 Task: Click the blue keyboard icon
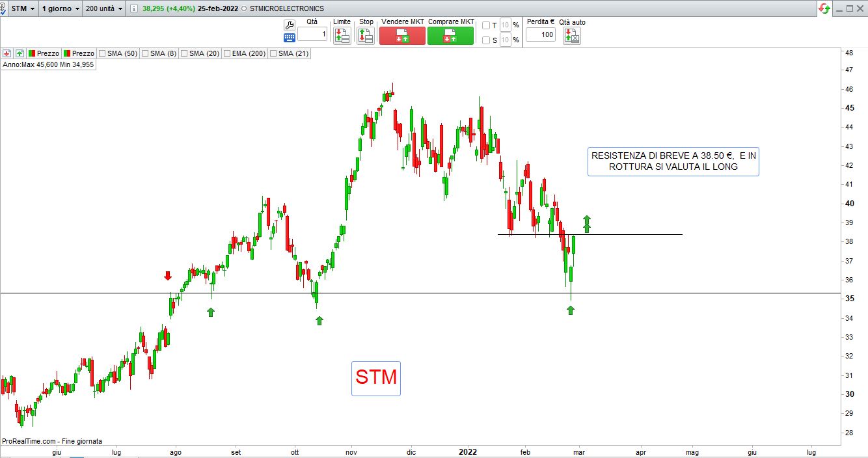tap(290, 38)
